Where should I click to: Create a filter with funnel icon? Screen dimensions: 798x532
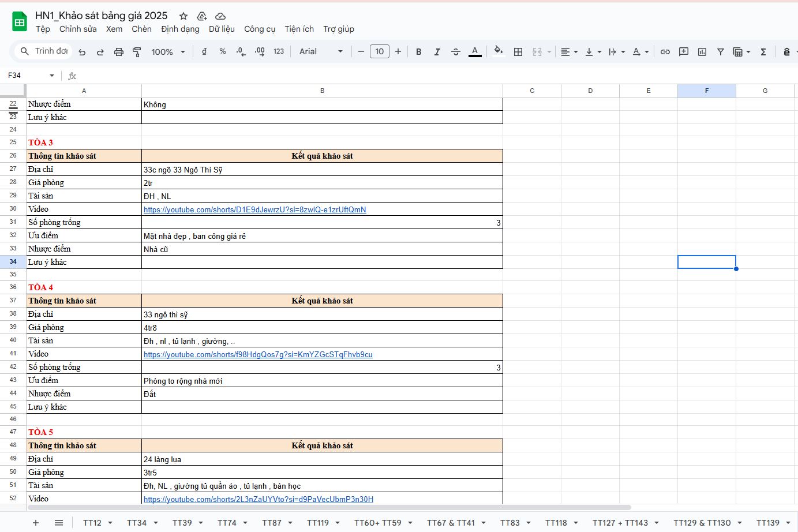(x=721, y=52)
